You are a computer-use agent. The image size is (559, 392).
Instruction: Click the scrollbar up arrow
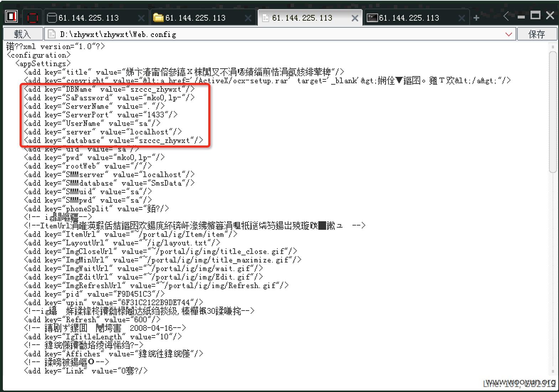coord(553,47)
